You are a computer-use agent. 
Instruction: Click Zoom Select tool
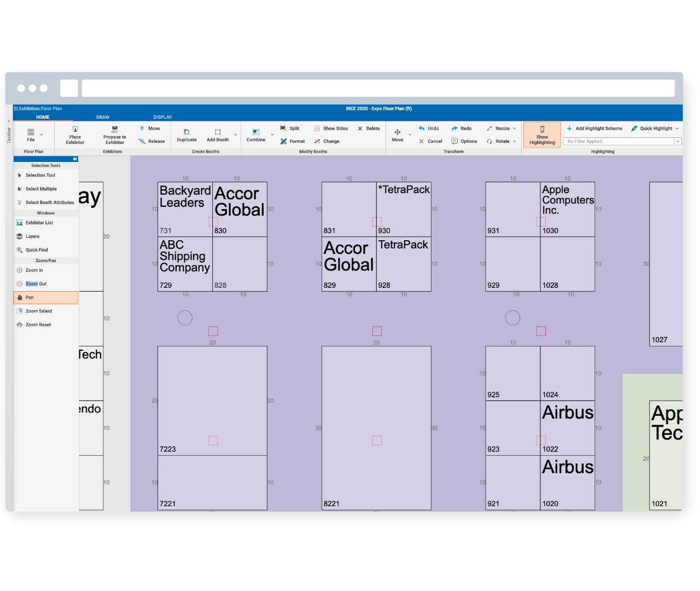46,311
